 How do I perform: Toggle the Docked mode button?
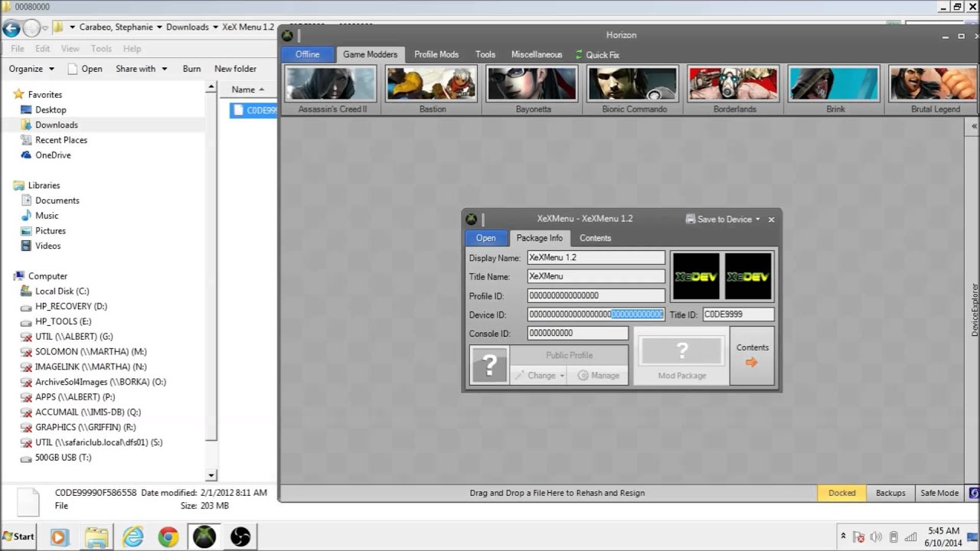841,493
